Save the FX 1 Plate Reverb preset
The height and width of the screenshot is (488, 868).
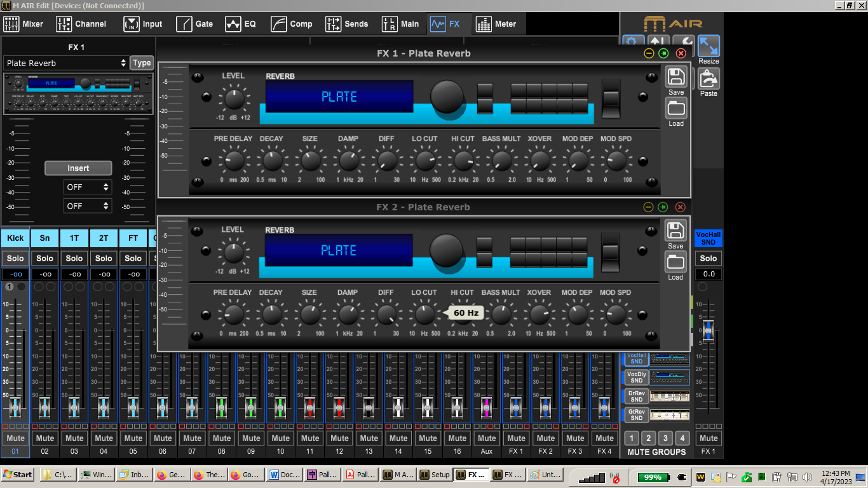675,77
